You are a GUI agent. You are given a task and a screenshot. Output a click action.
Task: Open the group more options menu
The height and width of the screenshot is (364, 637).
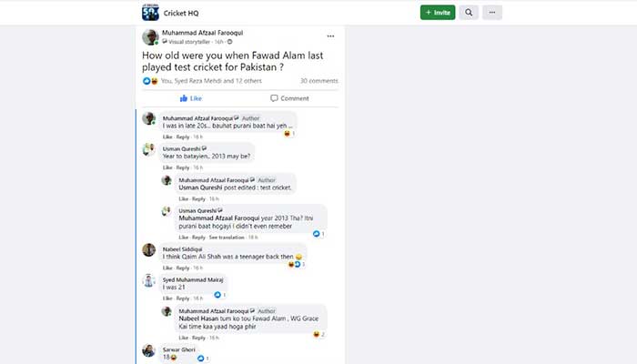(493, 13)
